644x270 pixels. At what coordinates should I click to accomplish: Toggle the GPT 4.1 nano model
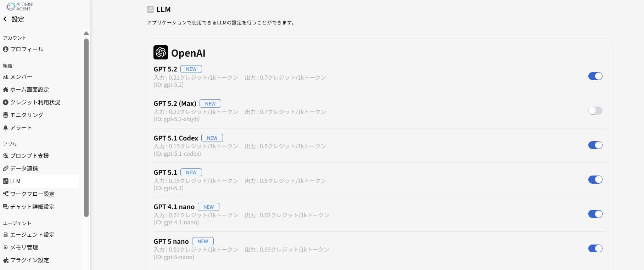(x=595, y=214)
